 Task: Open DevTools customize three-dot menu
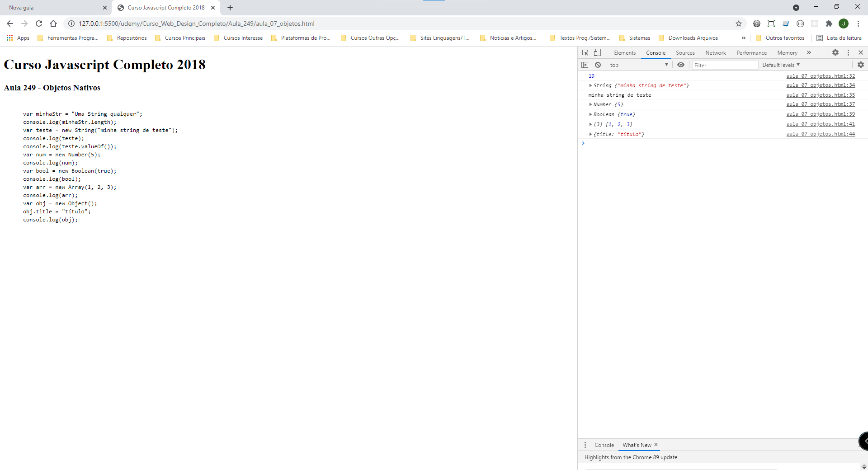point(848,53)
